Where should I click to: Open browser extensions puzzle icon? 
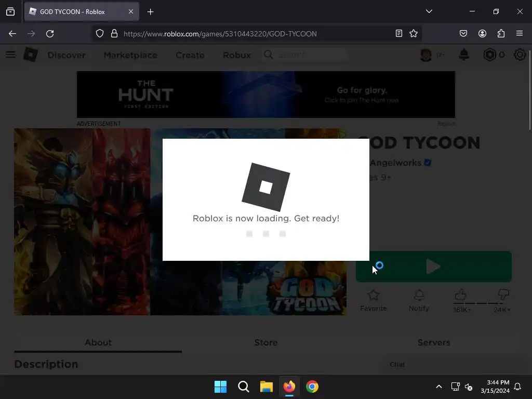501,33
